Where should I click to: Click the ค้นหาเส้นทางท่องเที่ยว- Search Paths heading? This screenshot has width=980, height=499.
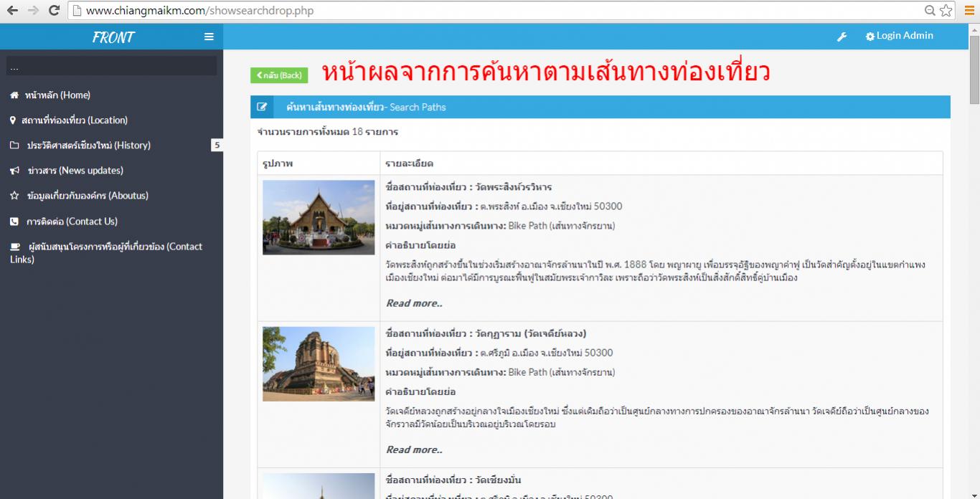pos(366,107)
